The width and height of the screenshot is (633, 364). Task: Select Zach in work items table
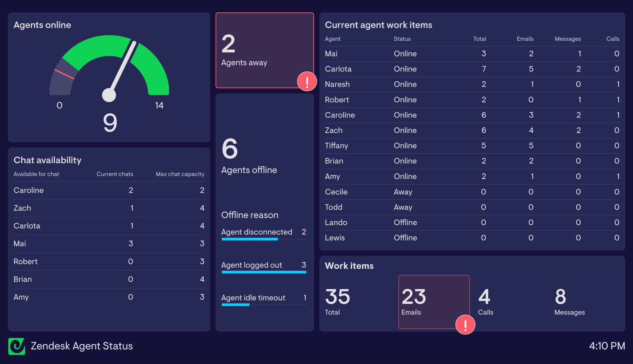[x=472, y=130]
